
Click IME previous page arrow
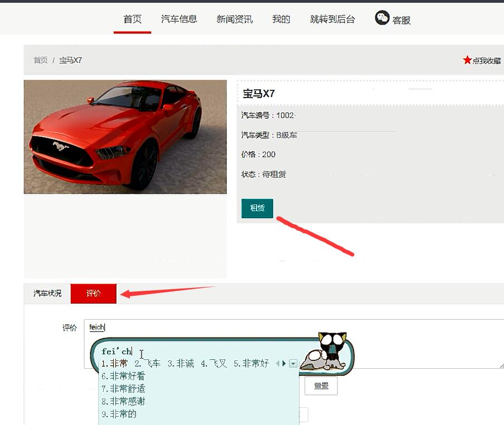point(278,364)
